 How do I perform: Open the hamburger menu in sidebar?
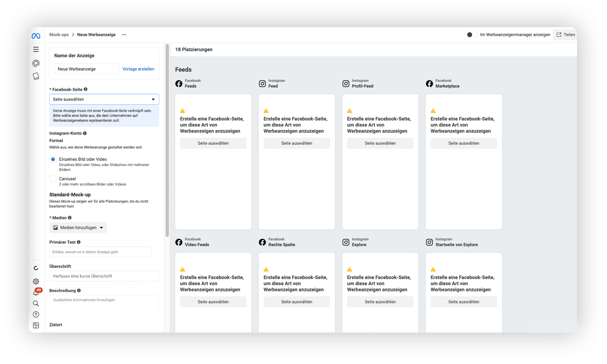(x=36, y=49)
